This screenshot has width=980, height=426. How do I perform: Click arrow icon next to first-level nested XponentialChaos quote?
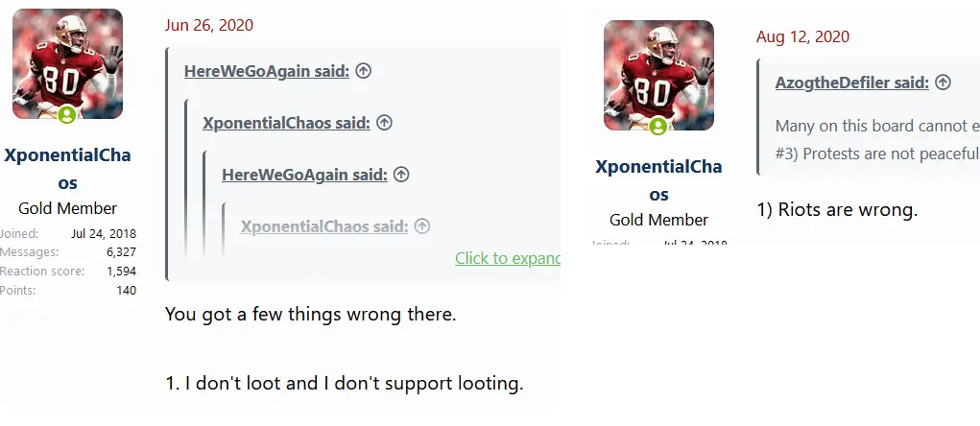point(384,123)
